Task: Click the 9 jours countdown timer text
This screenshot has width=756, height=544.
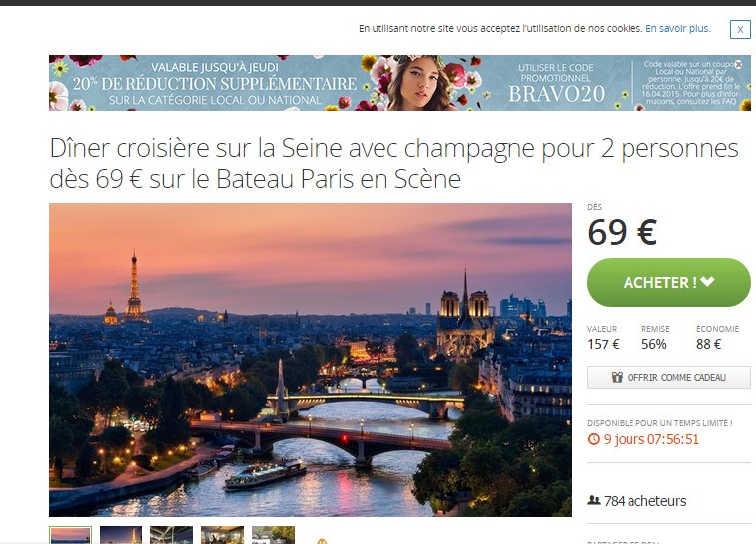Action: pos(650,439)
